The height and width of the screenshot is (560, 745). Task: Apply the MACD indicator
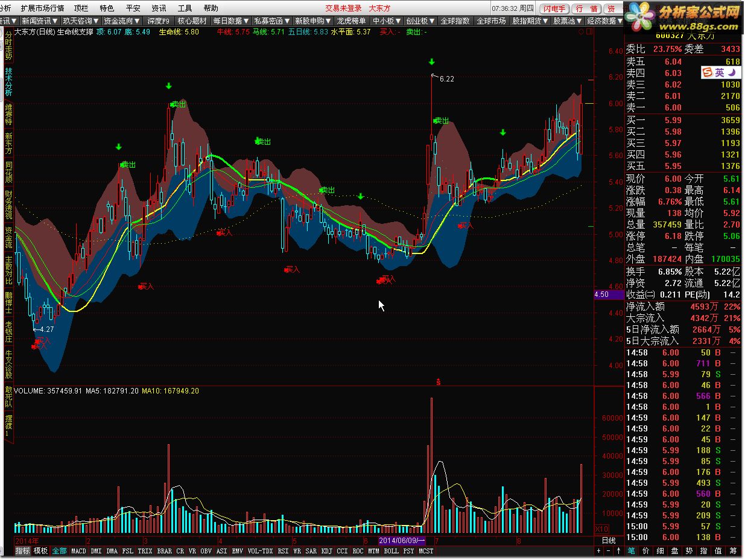(78, 551)
